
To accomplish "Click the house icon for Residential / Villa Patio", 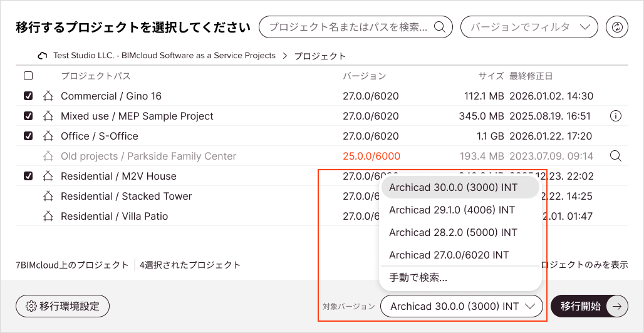I will (48, 216).
